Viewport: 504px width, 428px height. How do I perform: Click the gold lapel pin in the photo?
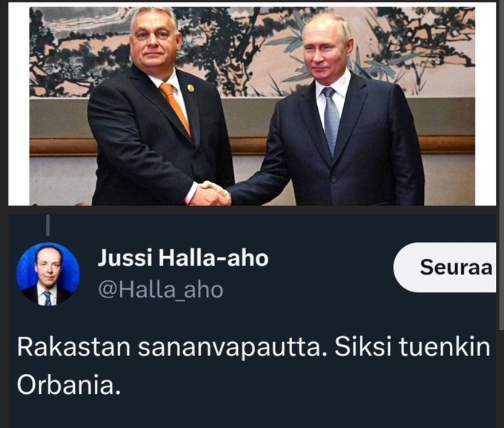[190, 88]
